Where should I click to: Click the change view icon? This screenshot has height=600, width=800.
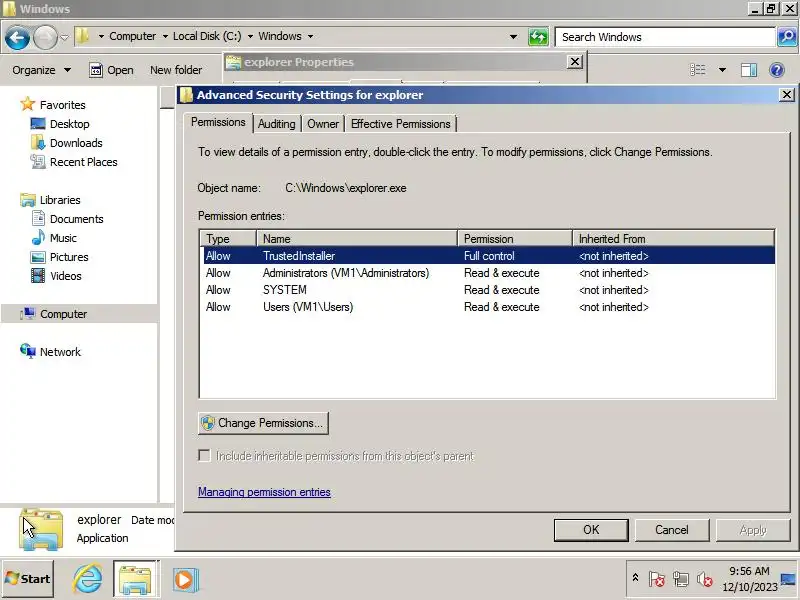click(697, 70)
